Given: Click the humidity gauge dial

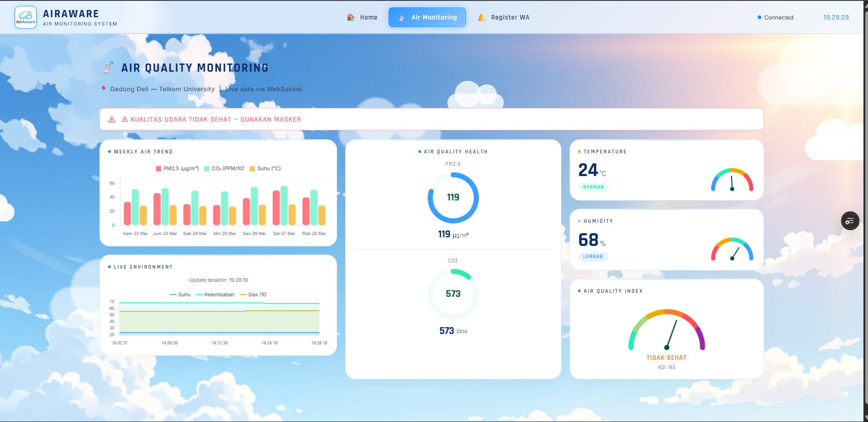Looking at the screenshot, I should (x=732, y=249).
